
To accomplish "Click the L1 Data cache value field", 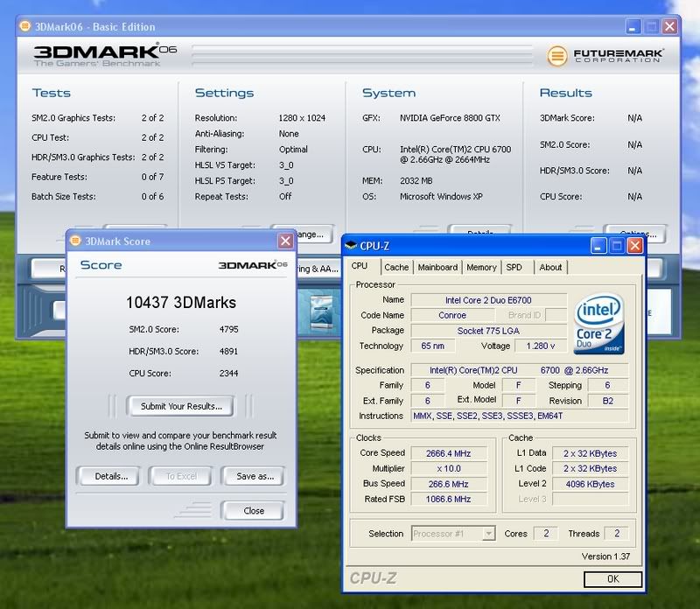I will point(590,453).
